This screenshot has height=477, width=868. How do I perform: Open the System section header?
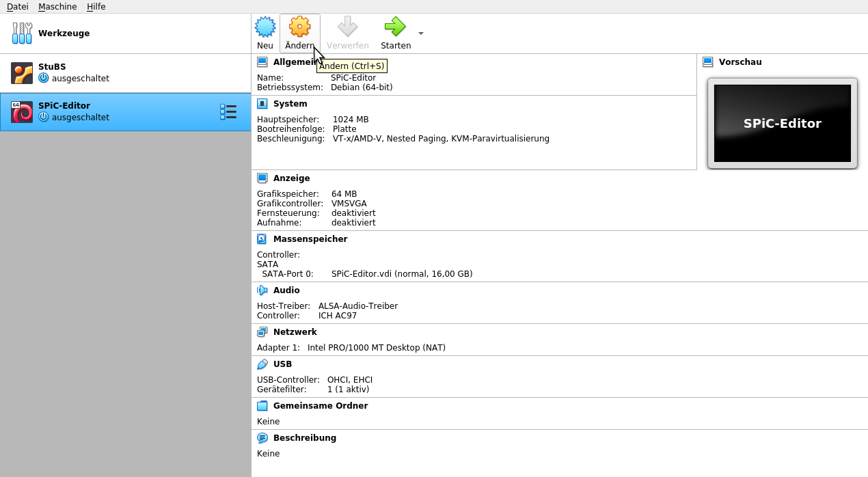tap(290, 104)
